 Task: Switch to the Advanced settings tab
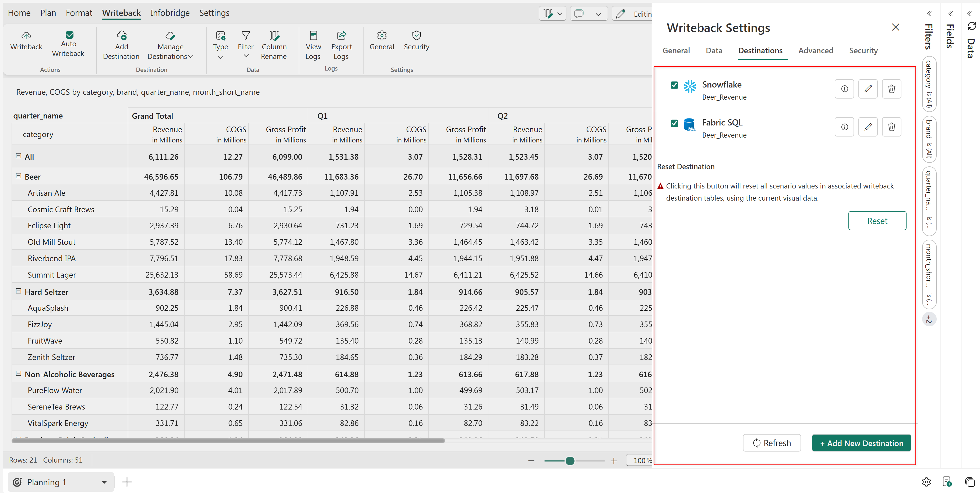815,51
